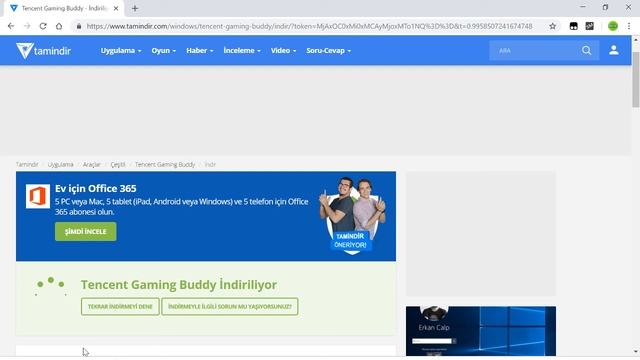Click the ŞİMDİ İNCELE button
Image resolution: width=640 pixels, height=360 pixels.
(x=86, y=231)
